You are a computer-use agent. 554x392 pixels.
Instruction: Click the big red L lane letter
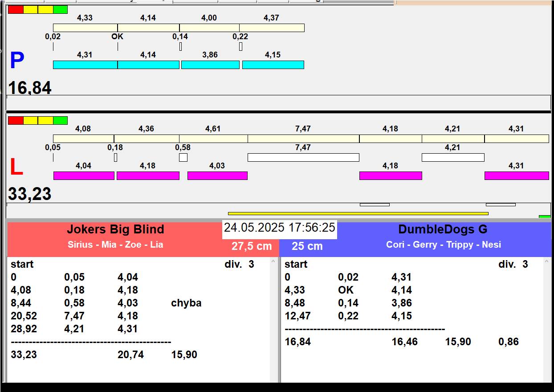(x=16, y=167)
